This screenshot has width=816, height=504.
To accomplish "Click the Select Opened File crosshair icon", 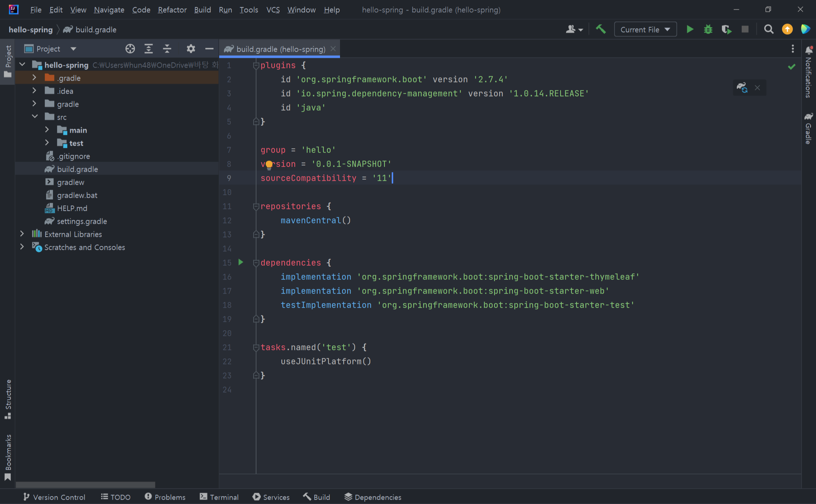I will (x=130, y=49).
